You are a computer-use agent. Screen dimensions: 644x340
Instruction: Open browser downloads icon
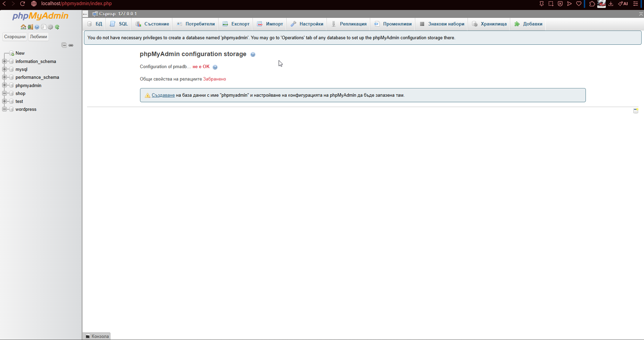[x=611, y=4]
